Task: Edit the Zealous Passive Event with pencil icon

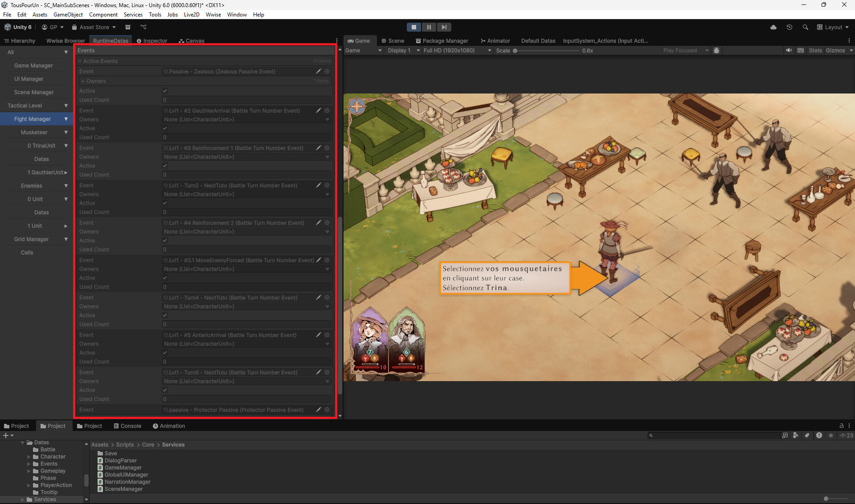Action: pos(319,71)
